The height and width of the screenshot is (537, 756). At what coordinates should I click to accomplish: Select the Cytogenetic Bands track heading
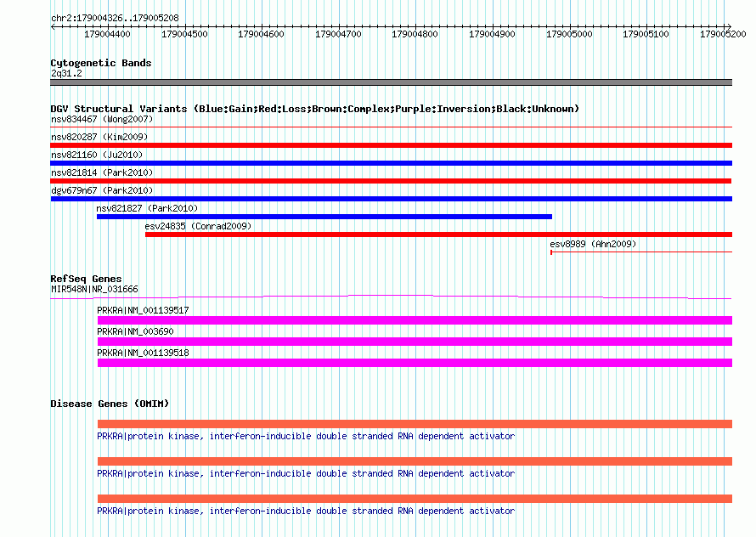(101, 63)
